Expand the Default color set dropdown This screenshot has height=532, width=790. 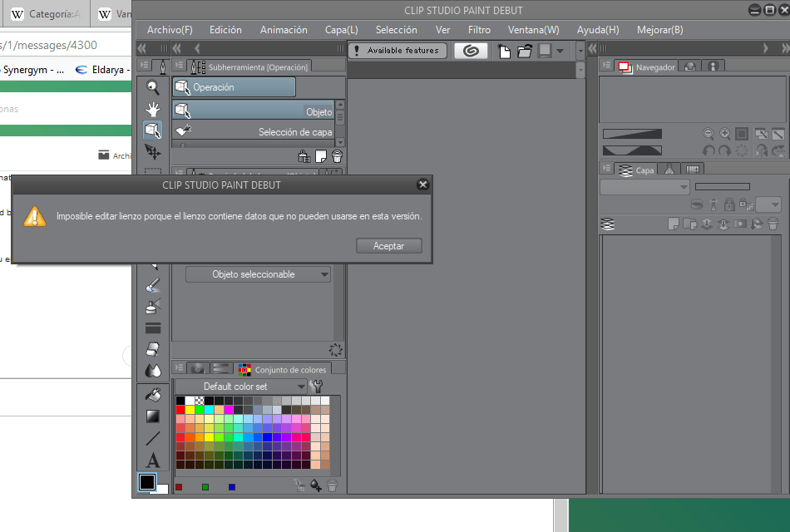[x=241, y=387]
